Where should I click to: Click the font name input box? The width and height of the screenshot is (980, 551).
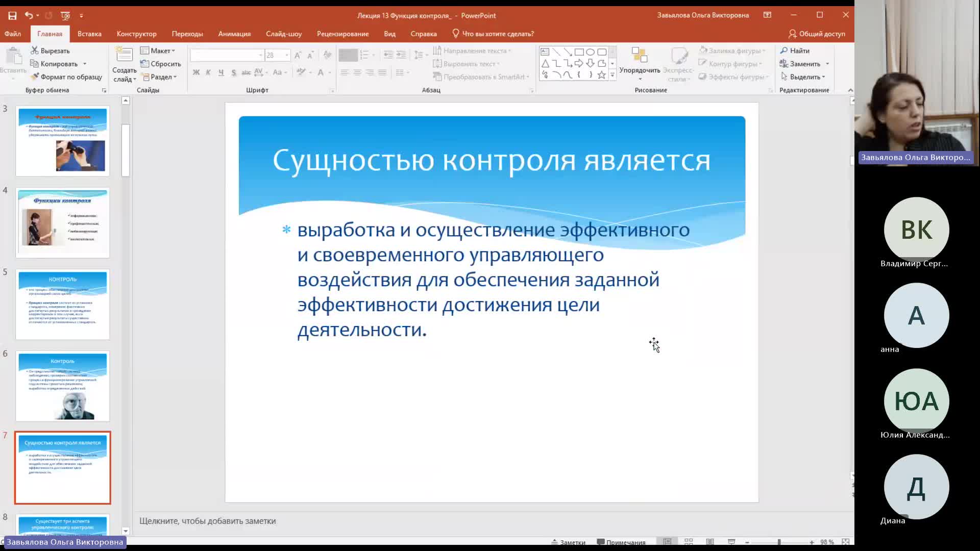click(x=227, y=55)
